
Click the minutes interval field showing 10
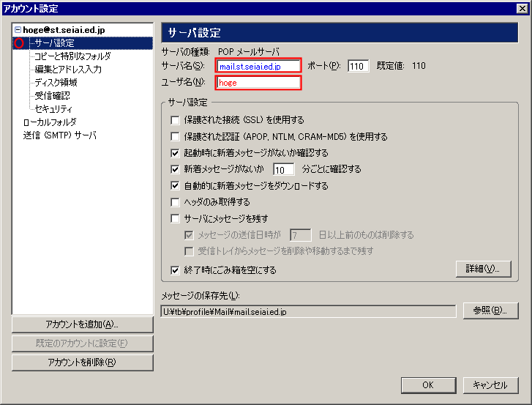(284, 169)
